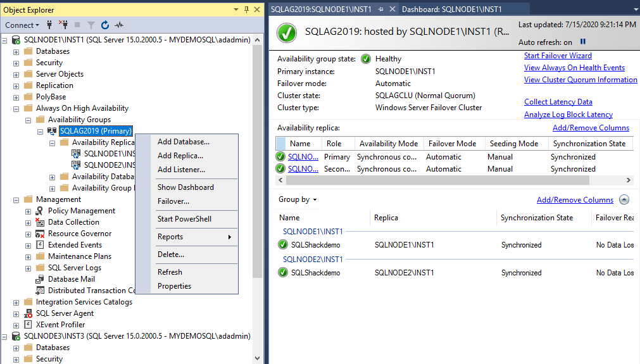The width and height of the screenshot is (640, 364).
Task: Click the SQLNODE3\INST3 server icon
Action: pyautogui.click(x=16, y=336)
